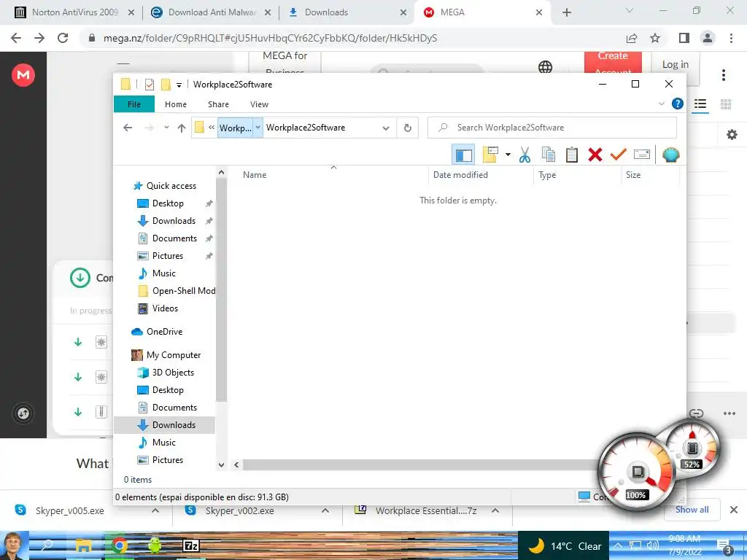Select My Computer in navigation pane
Viewport: 747px width, 560px height.
click(x=174, y=355)
